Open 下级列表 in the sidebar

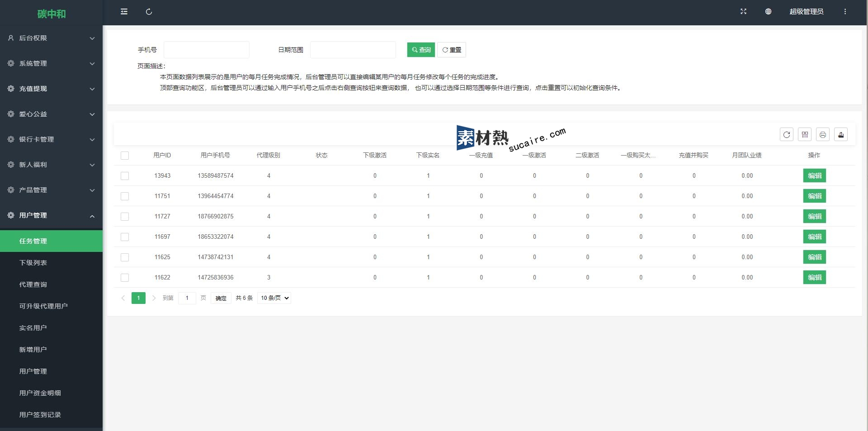point(51,263)
